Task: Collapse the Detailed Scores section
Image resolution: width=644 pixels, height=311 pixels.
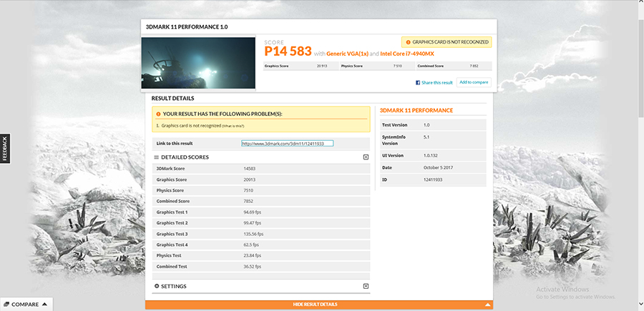Action: click(366, 157)
